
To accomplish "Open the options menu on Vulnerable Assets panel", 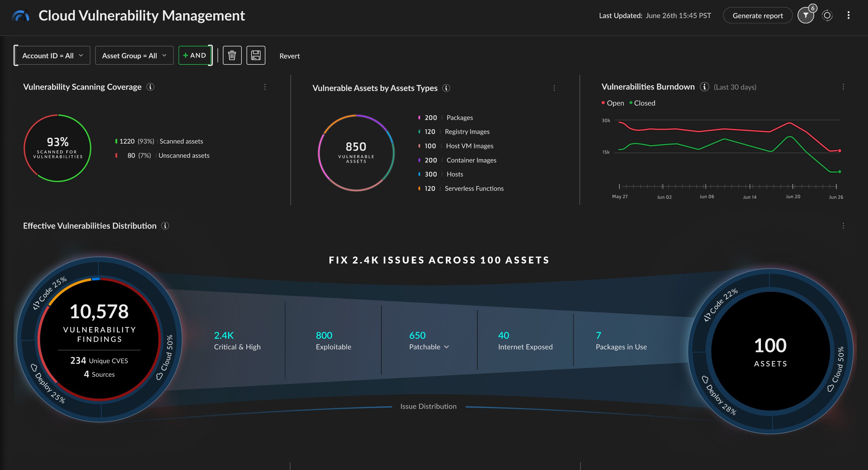I will click(x=554, y=88).
